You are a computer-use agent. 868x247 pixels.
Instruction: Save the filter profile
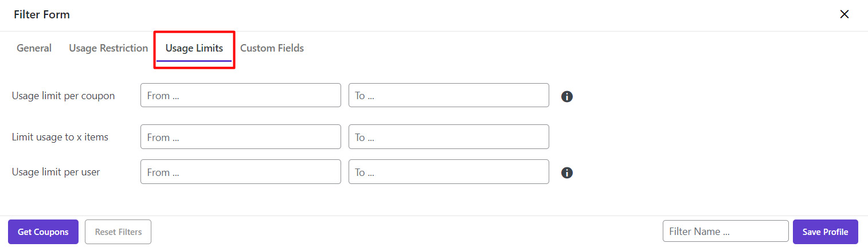[x=825, y=232]
